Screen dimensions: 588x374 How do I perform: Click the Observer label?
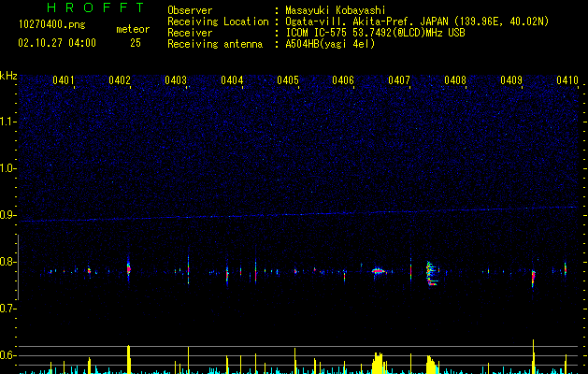click(x=190, y=10)
